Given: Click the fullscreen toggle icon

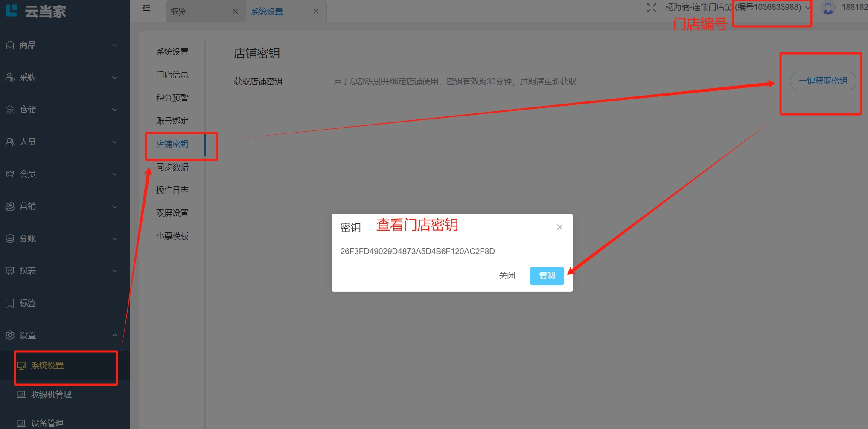Looking at the screenshot, I should 651,8.
